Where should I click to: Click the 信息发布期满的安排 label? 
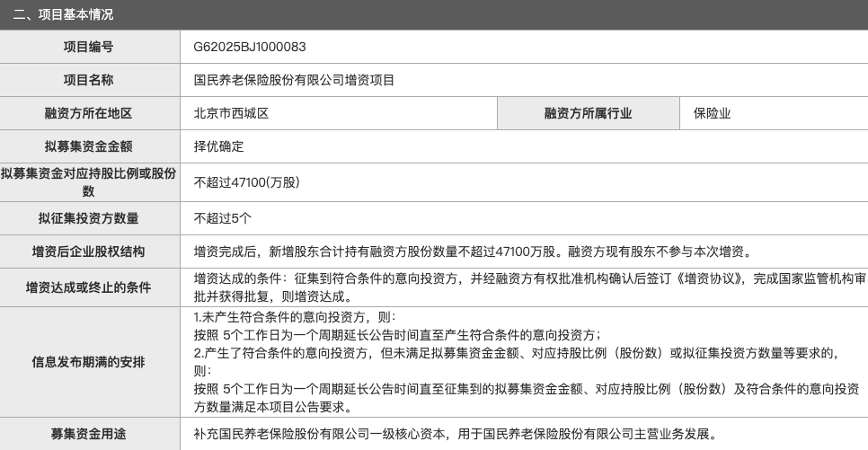coord(89,363)
